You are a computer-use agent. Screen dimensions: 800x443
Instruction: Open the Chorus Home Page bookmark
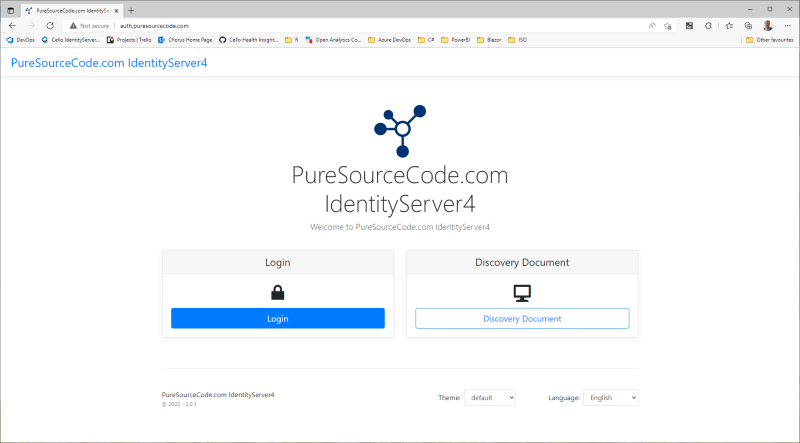185,40
